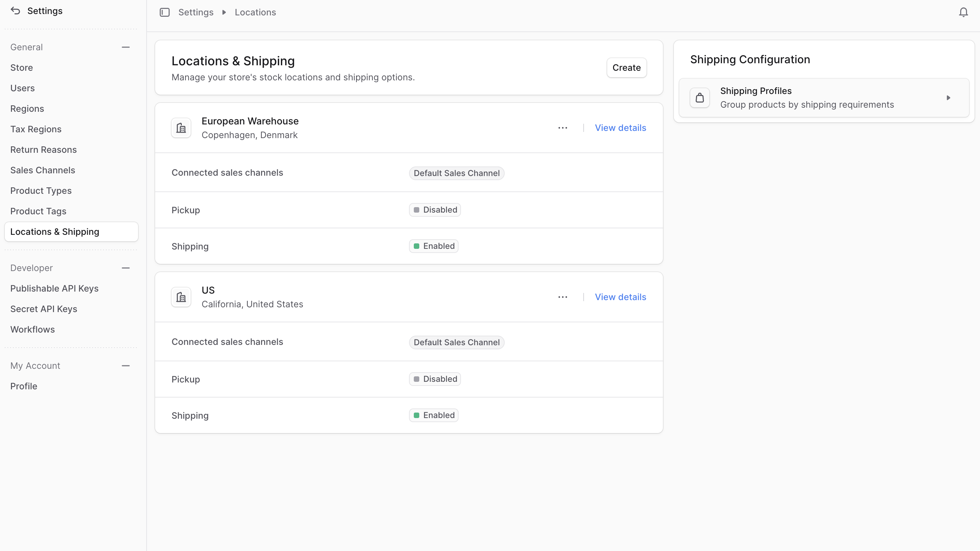Open the notifications bell
This screenshot has height=551, width=980.
pyautogui.click(x=963, y=12)
